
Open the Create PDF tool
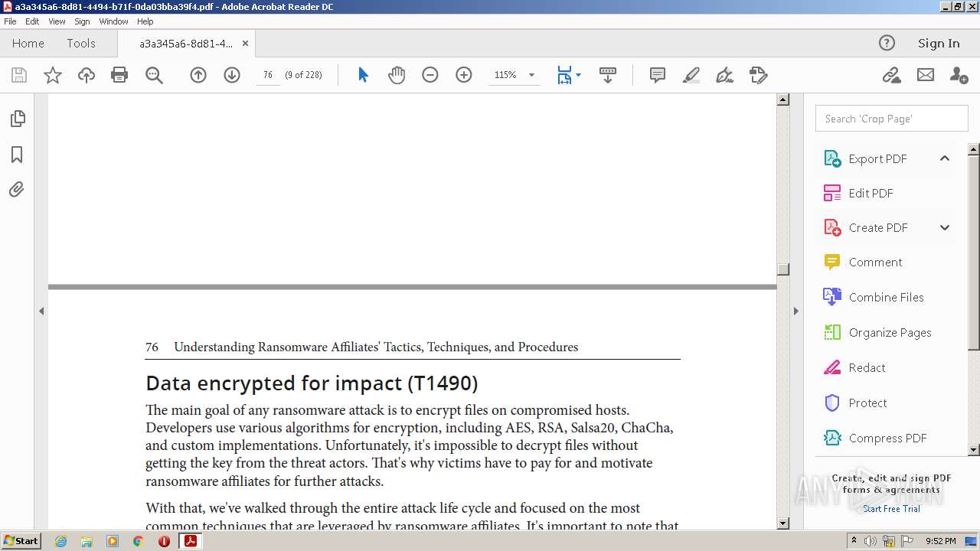pyautogui.click(x=878, y=227)
